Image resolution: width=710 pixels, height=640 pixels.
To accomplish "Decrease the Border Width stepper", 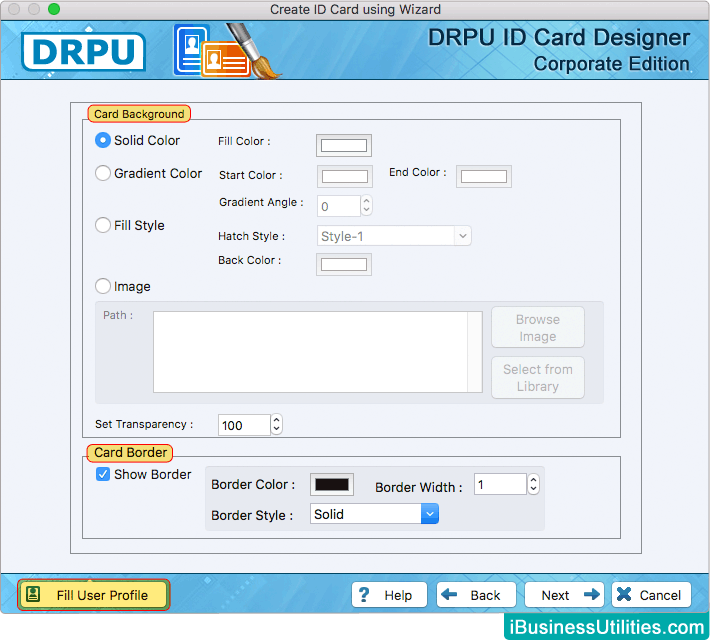I will click(x=533, y=489).
